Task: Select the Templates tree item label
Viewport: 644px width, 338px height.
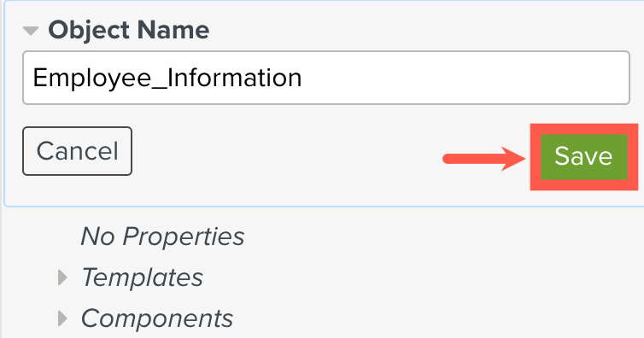Action: coord(142,277)
